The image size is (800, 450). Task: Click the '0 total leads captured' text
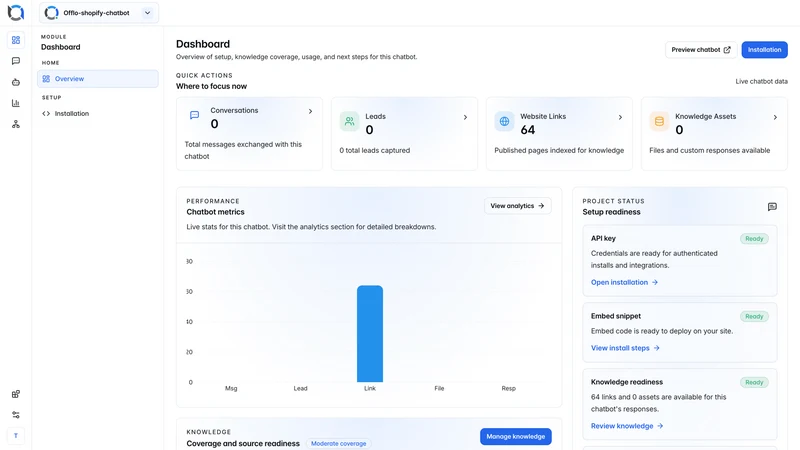pos(374,151)
